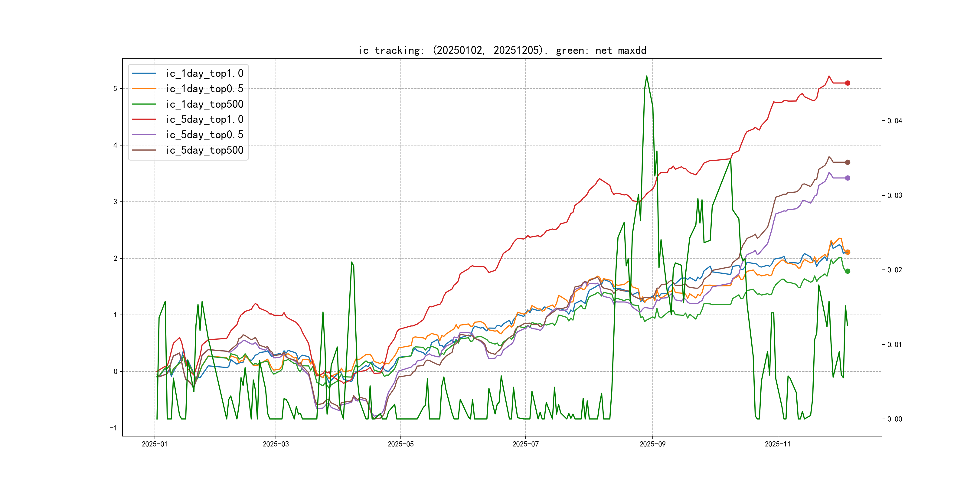This screenshot has height=490, width=980.
Task: Click the right y-axis label 0.00
Action: pyautogui.click(x=894, y=419)
